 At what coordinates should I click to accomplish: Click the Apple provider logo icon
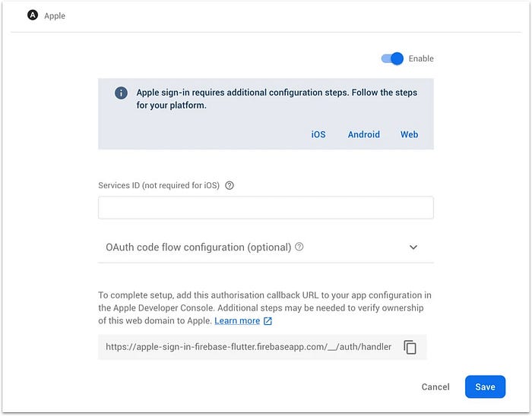[33, 15]
